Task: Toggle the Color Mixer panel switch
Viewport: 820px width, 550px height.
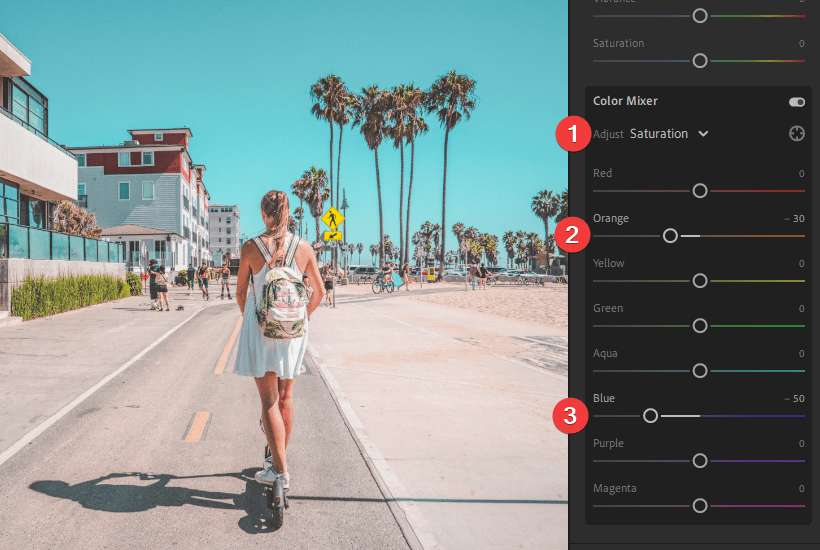Action: point(797,102)
